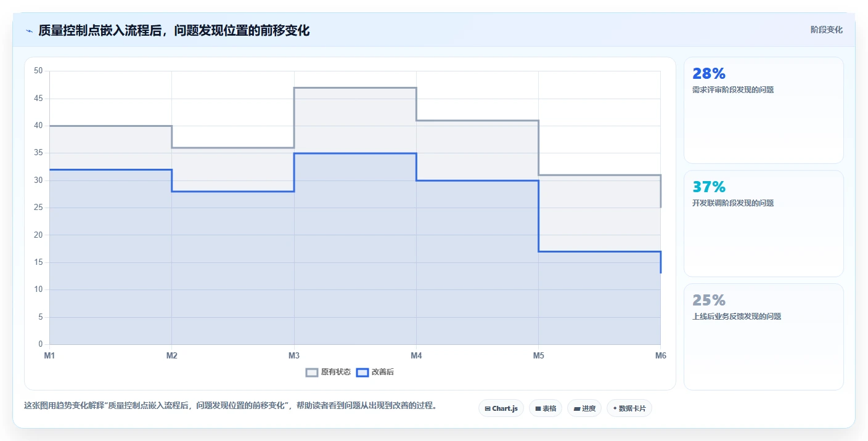
Task: Click the blue step line segment at 17
Action: pyautogui.click(x=599, y=251)
